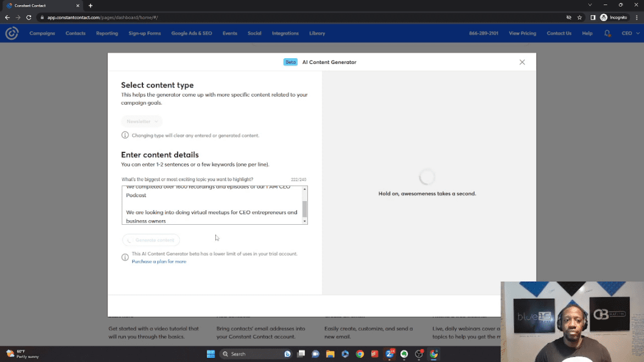This screenshot has width=644, height=362.
Task: Open the Library menu
Action: click(x=317, y=33)
